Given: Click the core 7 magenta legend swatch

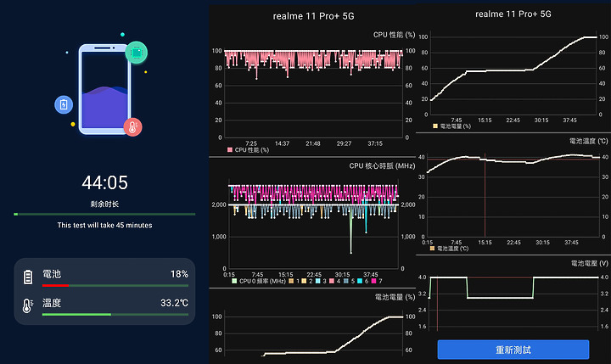Looking at the screenshot, I should [374, 281].
